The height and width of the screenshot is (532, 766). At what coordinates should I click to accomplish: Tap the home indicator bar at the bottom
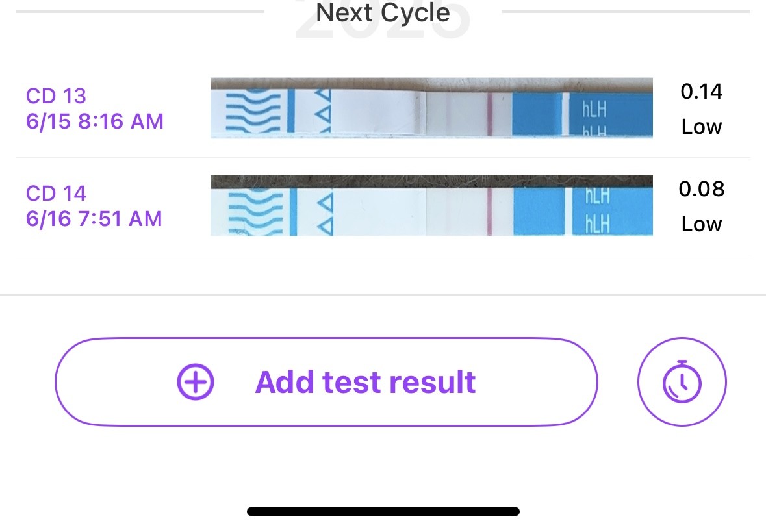[383, 511]
